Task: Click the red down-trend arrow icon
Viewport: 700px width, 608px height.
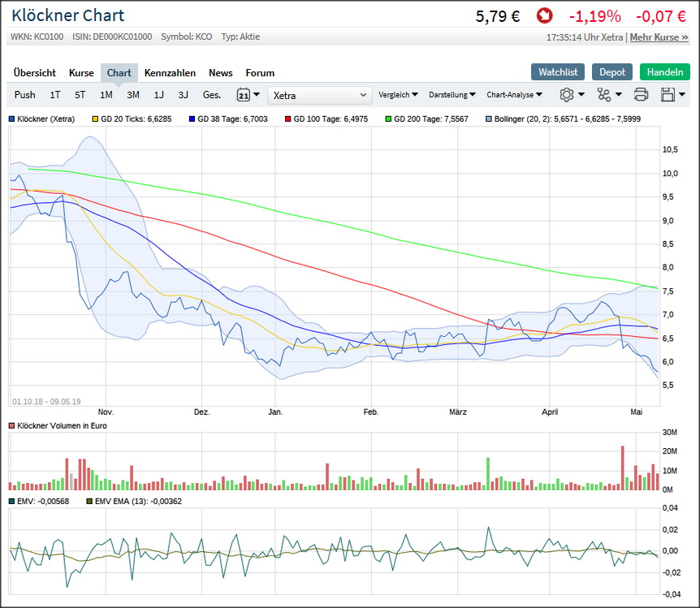Action: (544, 16)
